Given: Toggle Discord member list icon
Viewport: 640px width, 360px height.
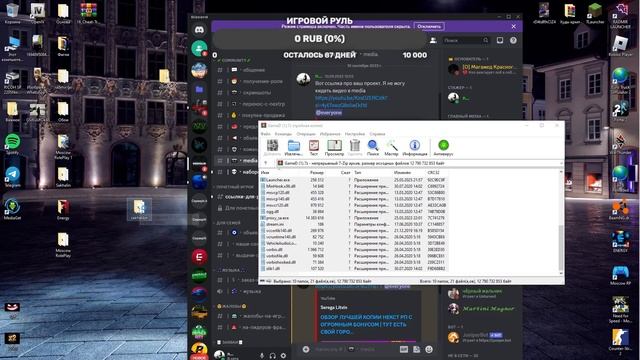Looking at the screenshot, I should click(433, 40).
